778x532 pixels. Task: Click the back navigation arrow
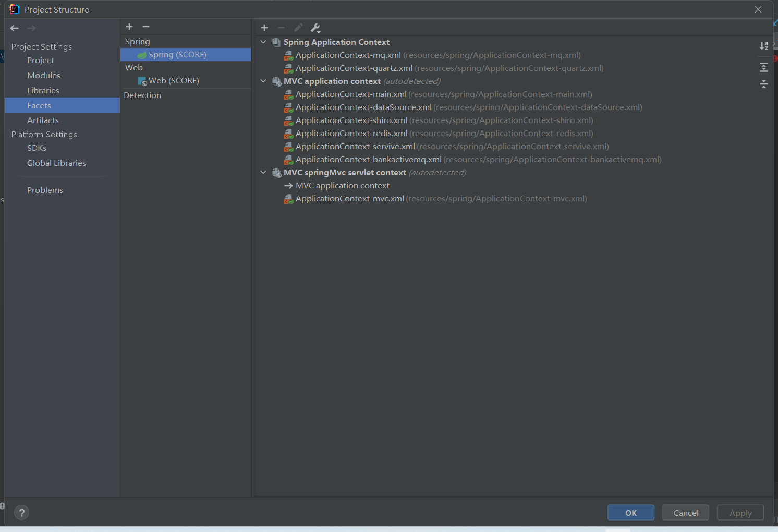coord(15,28)
